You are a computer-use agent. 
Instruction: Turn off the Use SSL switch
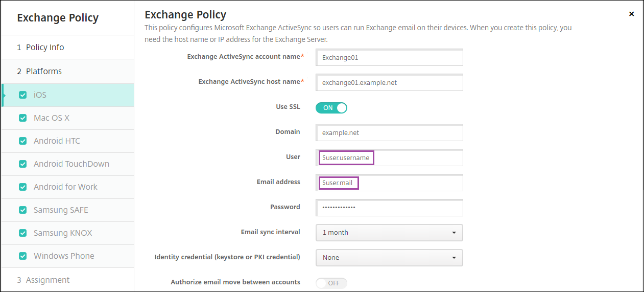331,108
